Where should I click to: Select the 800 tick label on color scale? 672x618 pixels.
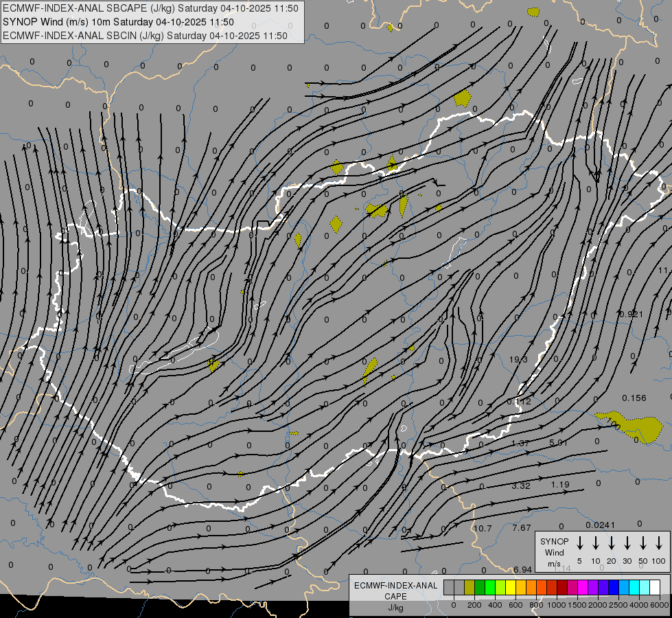tap(536, 605)
